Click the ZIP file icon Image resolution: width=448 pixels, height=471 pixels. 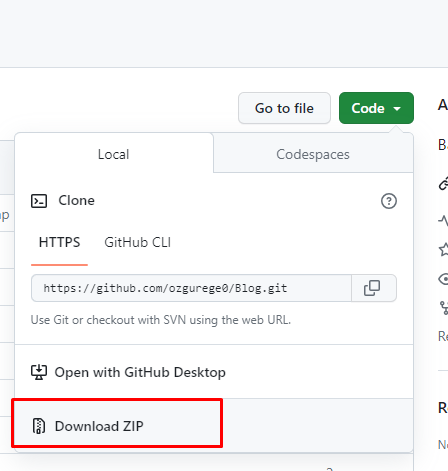tap(39, 426)
